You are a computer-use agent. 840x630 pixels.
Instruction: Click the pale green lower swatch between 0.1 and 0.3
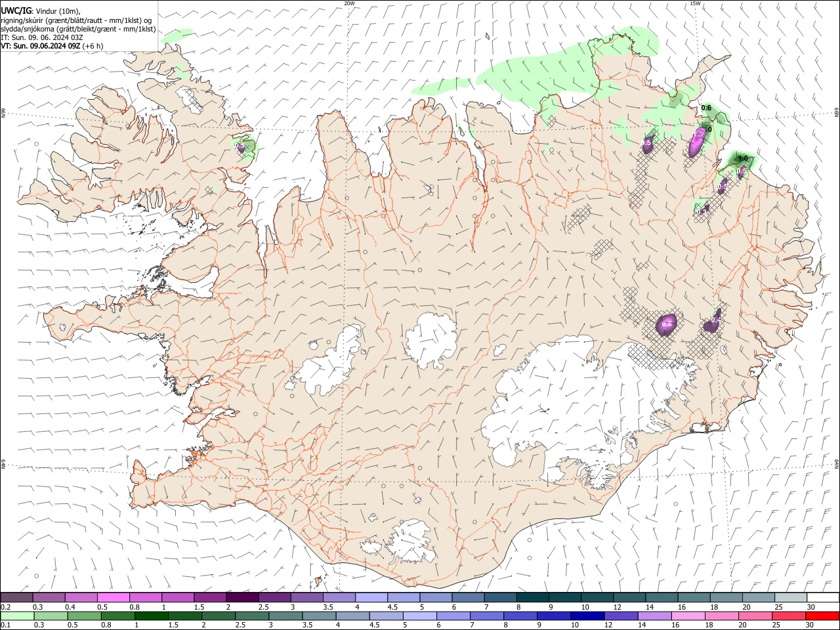(x=18, y=616)
